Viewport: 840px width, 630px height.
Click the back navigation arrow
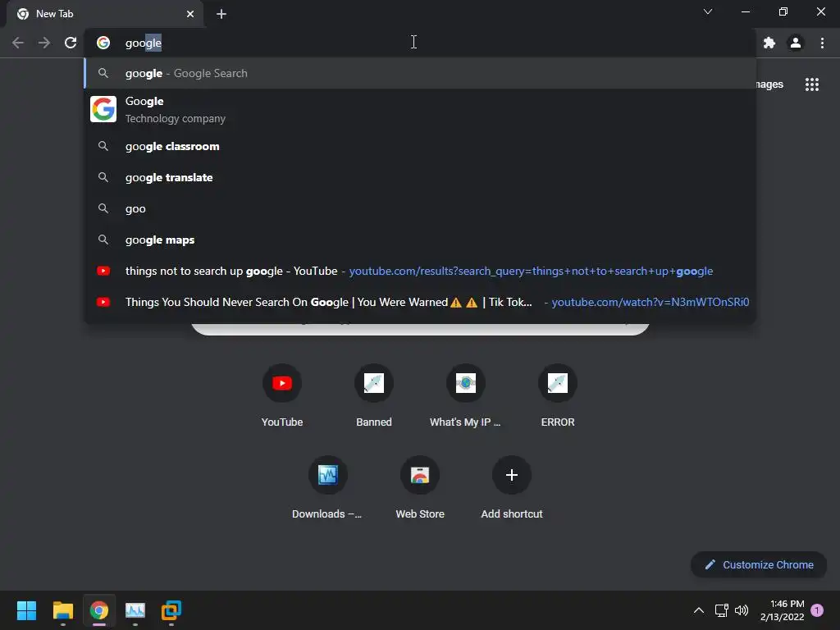(18, 43)
